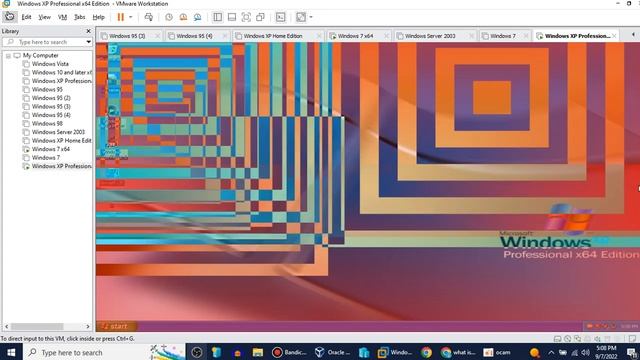
Task: Click the VMware status bar message log icon
Action: click(632, 338)
